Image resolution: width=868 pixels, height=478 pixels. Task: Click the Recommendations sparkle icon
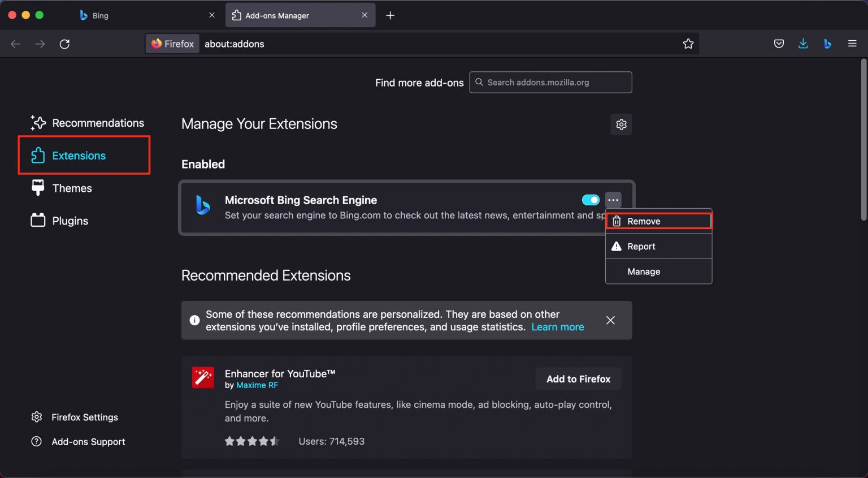click(x=37, y=122)
